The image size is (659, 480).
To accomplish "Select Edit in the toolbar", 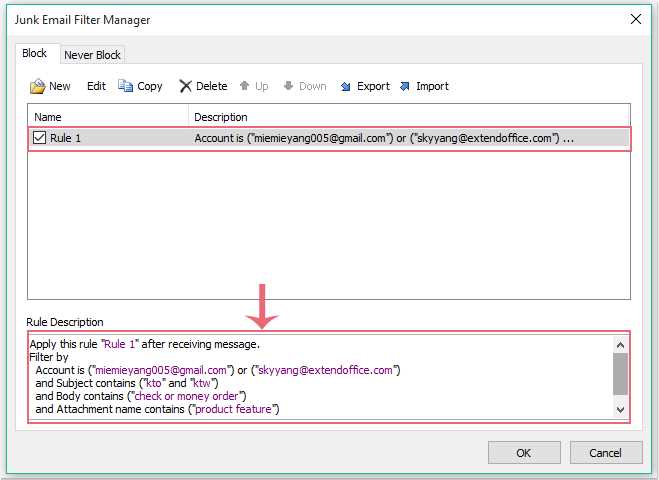I will click(96, 86).
